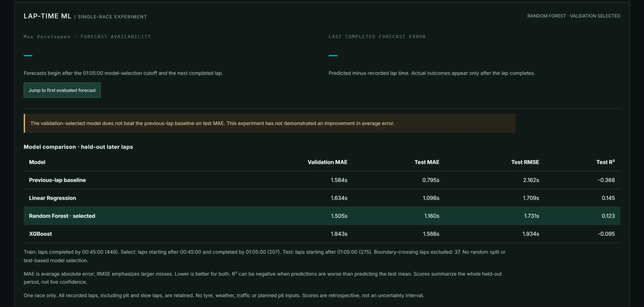Click the forecast availability dash placeholder
Image resolution: width=644 pixels, height=307 pixels.
click(x=28, y=55)
